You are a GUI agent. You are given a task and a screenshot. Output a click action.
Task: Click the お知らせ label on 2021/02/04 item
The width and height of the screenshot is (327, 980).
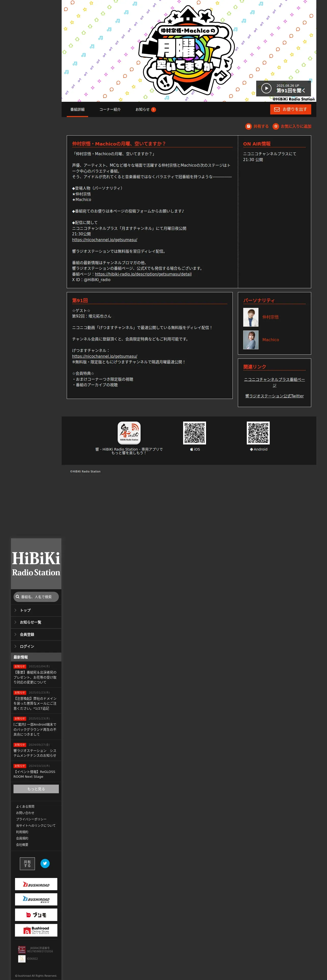pyautogui.click(x=20, y=667)
